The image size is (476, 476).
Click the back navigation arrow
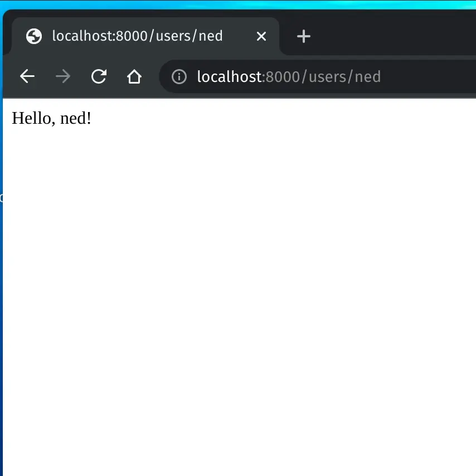(x=27, y=76)
